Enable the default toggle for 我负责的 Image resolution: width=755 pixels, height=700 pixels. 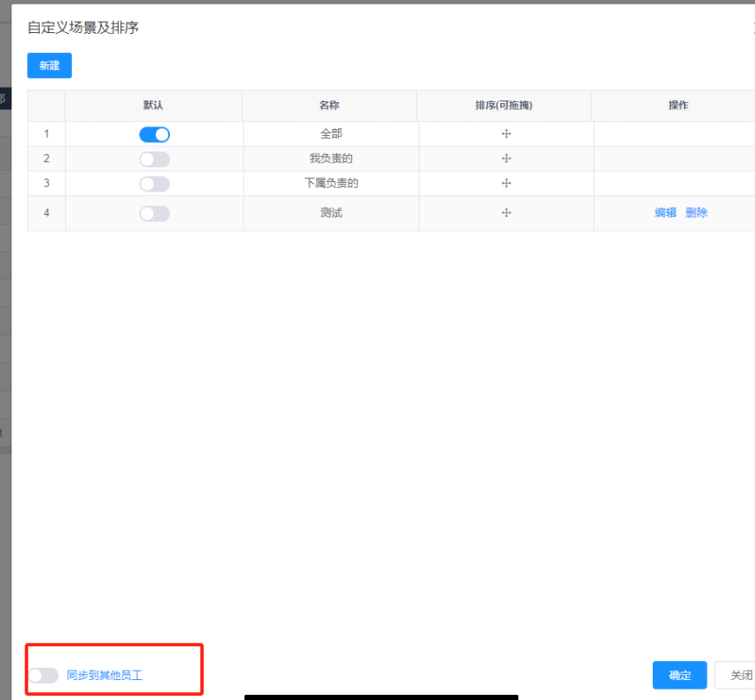coord(153,159)
